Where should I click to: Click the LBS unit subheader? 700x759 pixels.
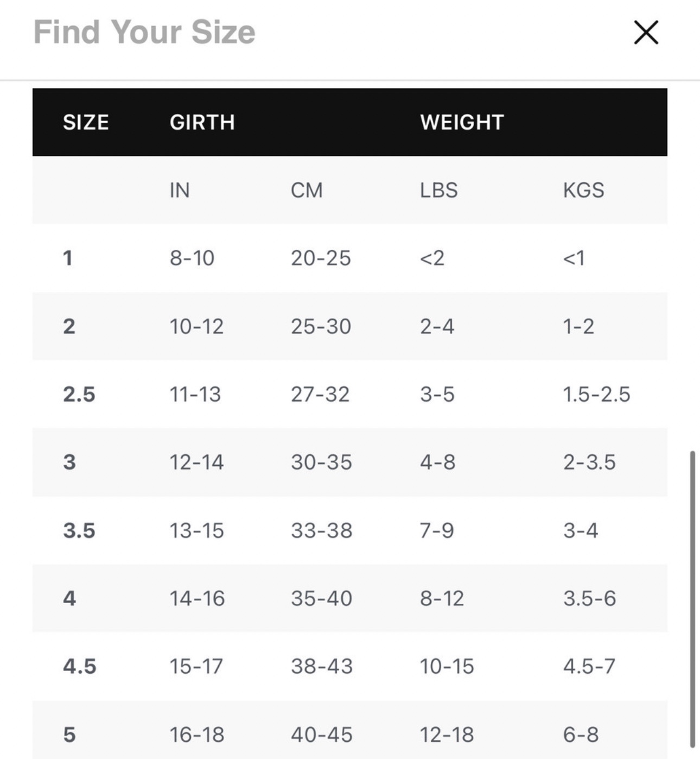pyautogui.click(x=439, y=190)
